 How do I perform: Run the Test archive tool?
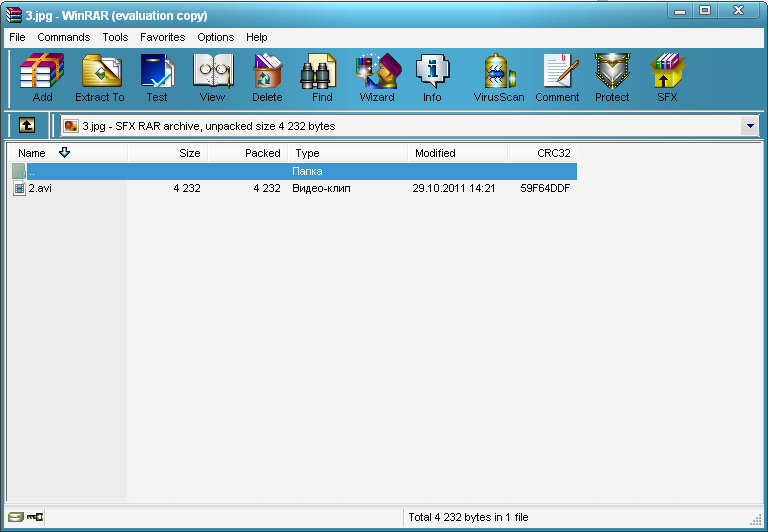[157, 77]
